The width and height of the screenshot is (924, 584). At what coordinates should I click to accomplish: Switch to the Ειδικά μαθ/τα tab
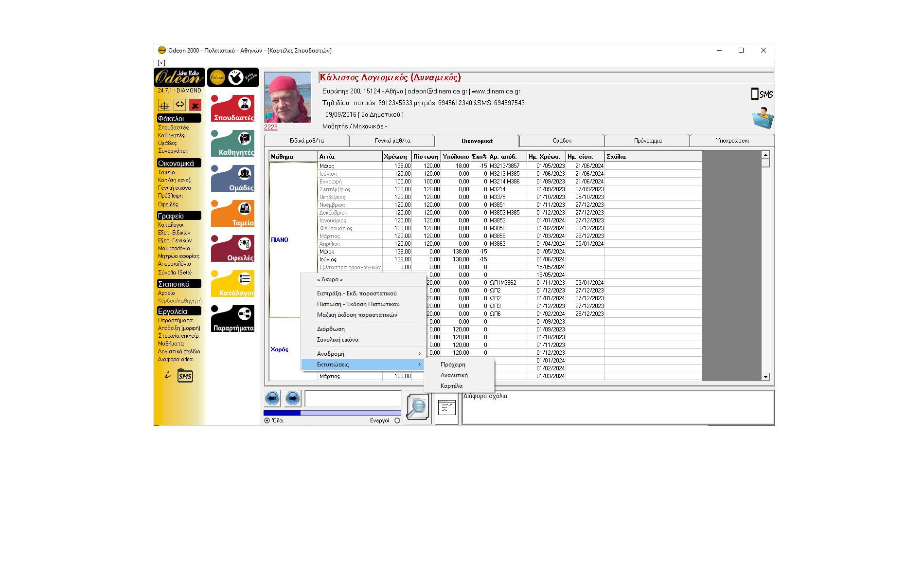tap(307, 141)
